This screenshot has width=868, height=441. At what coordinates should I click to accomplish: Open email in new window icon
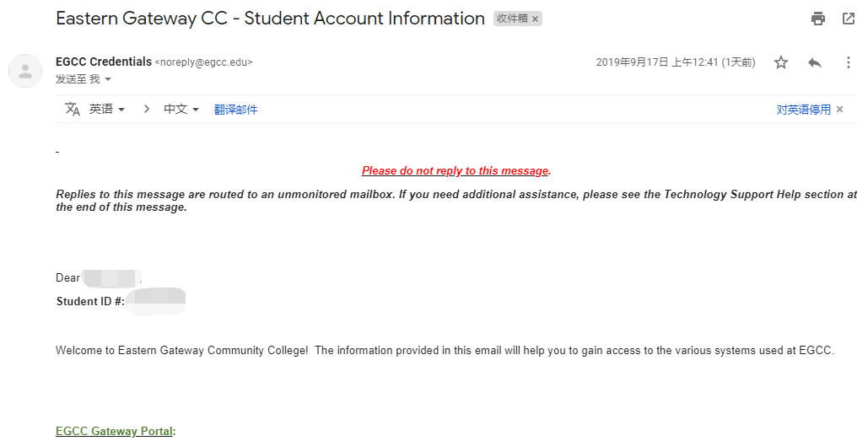coord(848,19)
